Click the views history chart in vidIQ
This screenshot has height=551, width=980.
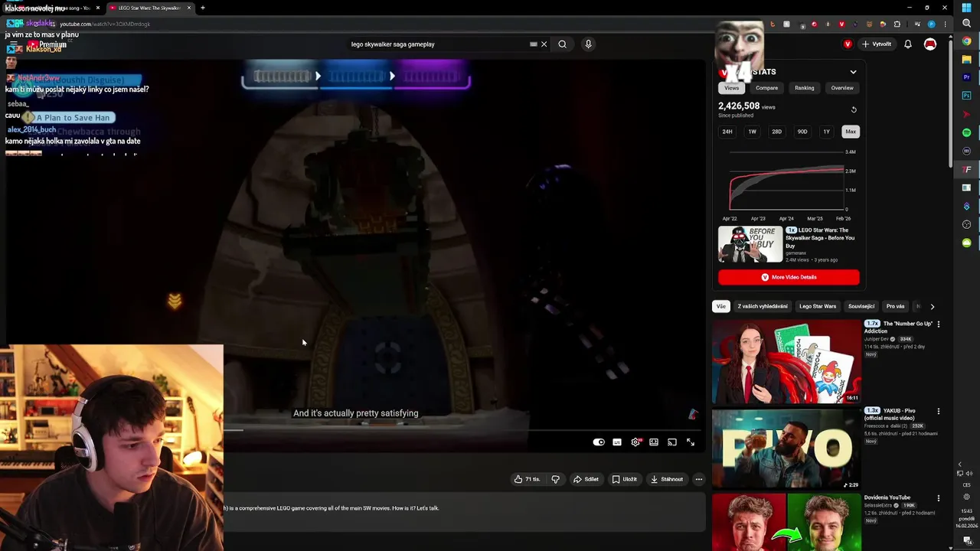pos(787,181)
